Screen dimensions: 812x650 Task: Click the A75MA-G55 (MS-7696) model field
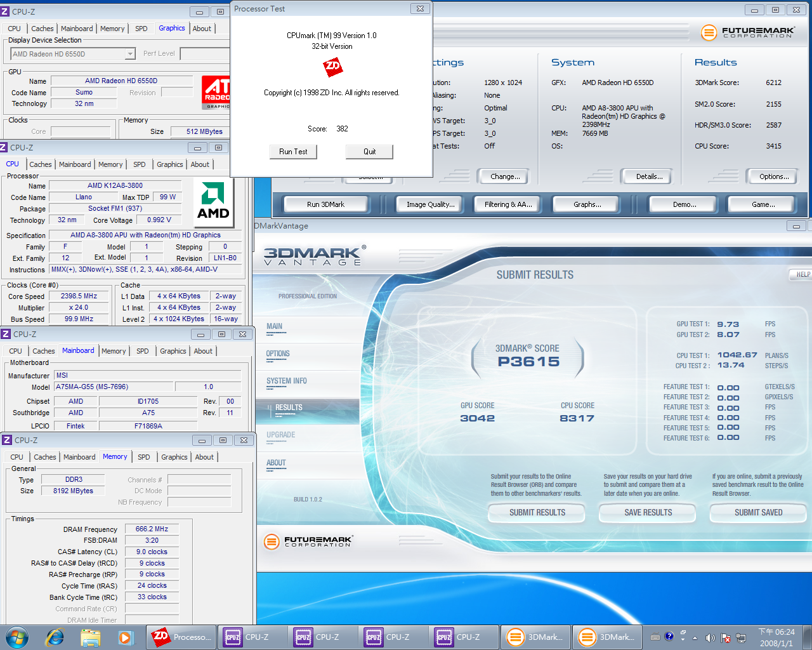(114, 387)
